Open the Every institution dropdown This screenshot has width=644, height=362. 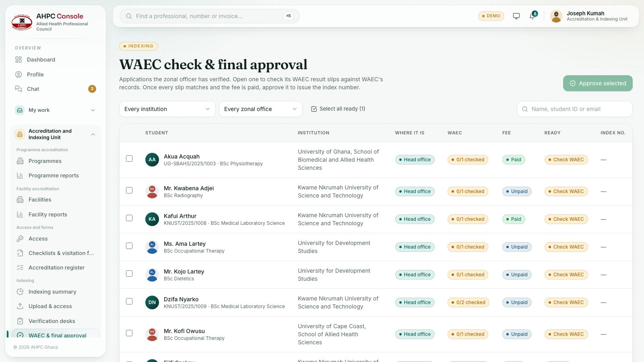[167, 109]
